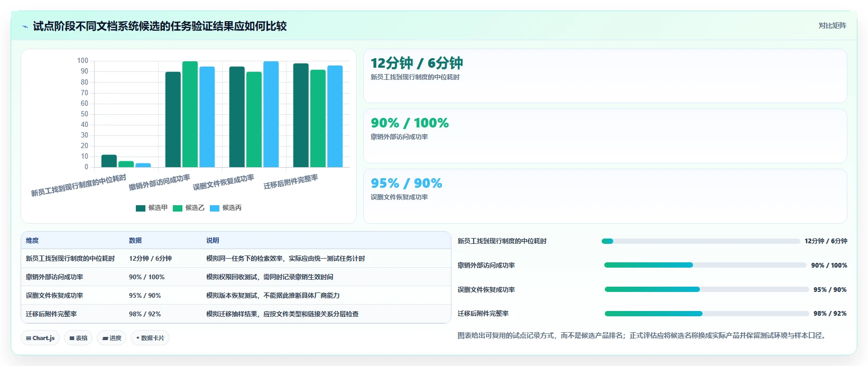Click table value 12分钟 / 6分钟
The height and width of the screenshot is (366, 868).
coord(150,259)
